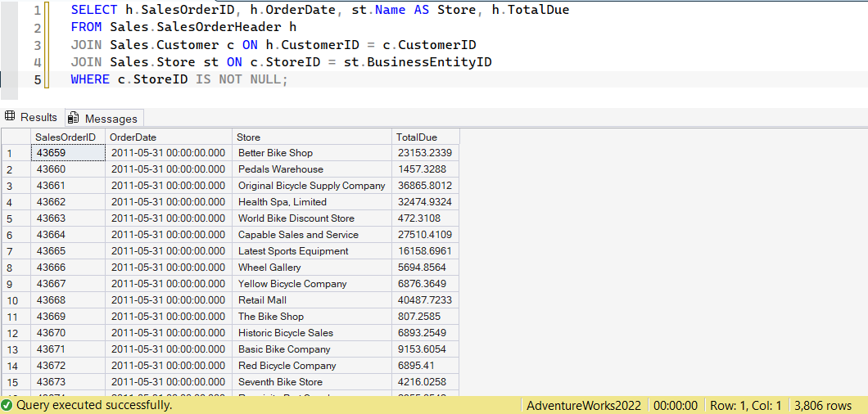Click the FROM keyword on line 2
The height and width of the screenshot is (414, 868).
pyautogui.click(x=86, y=27)
